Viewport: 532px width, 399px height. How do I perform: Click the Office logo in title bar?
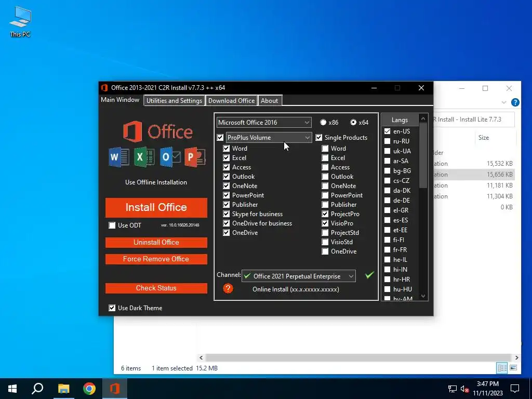(x=104, y=87)
